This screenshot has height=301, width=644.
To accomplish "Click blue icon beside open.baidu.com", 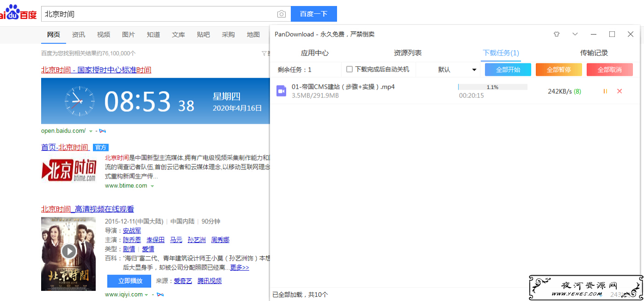I will 102,131.
